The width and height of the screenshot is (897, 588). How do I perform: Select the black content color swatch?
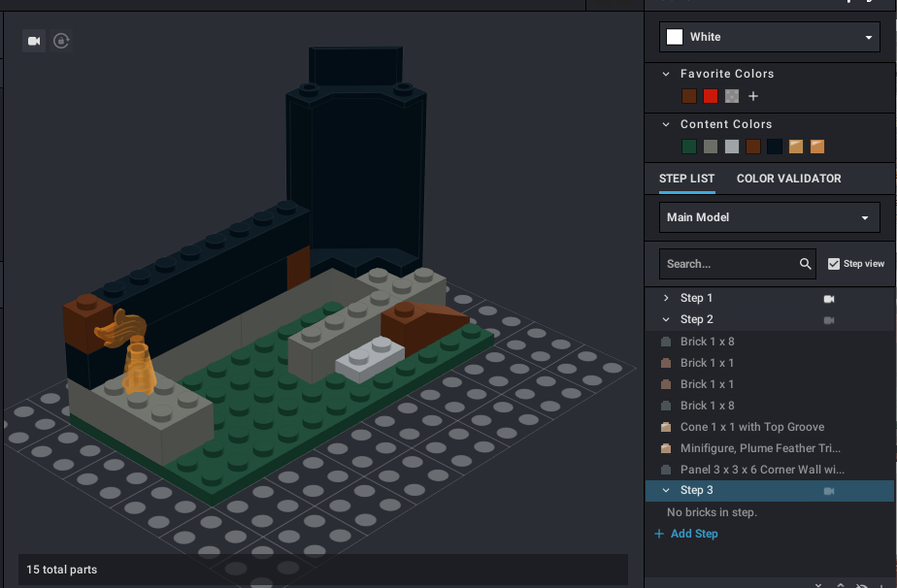pos(775,147)
